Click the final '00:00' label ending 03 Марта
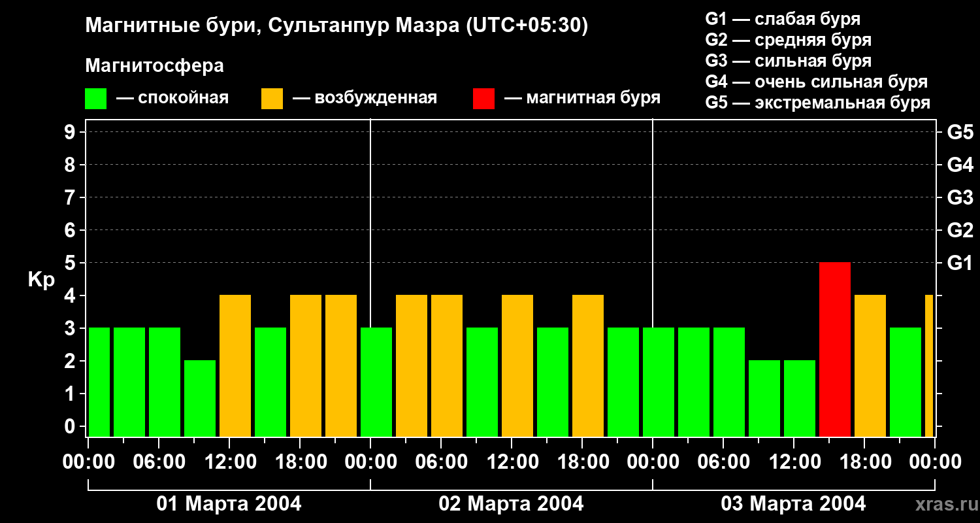This screenshot has height=523, width=980. pos(935,462)
